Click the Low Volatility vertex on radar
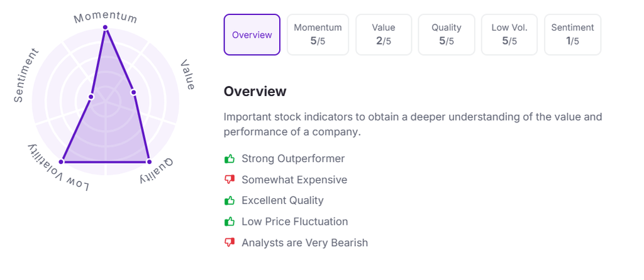 (62, 161)
